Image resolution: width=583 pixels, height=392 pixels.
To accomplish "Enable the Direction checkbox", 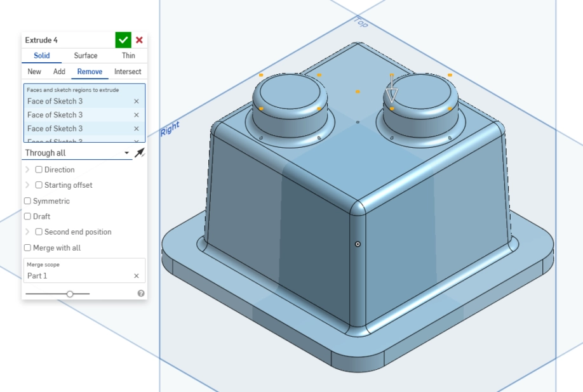I will pyautogui.click(x=39, y=169).
